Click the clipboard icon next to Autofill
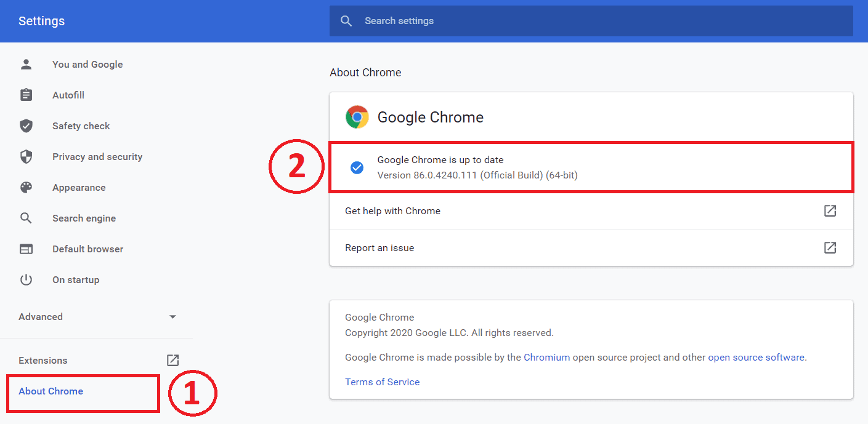Image resolution: width=868 pixels, height=424 pixels. (26, 95)
